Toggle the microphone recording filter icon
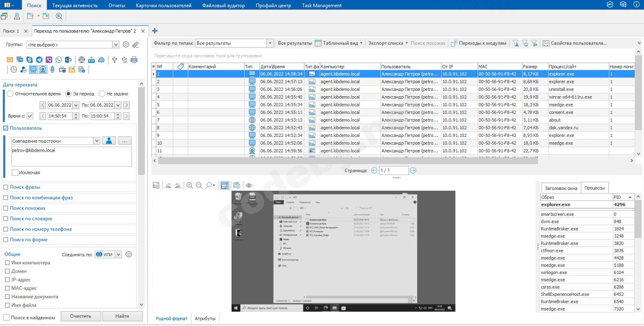644x326 pixels. (x=52, y=70)
